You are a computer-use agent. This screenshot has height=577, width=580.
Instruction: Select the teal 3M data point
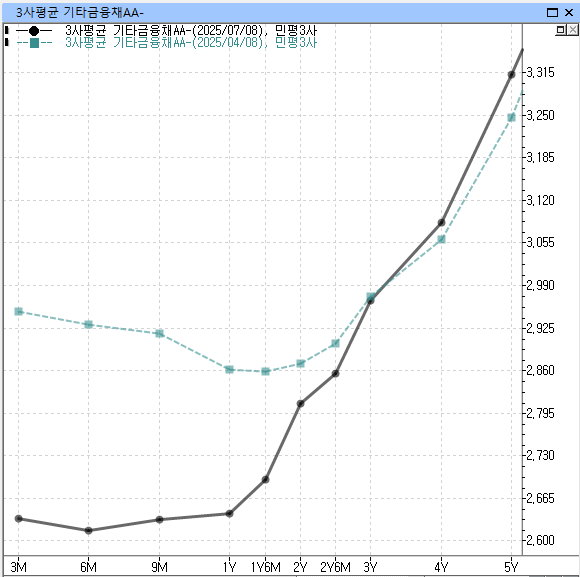pyautogui.click(x=18, y=311)
